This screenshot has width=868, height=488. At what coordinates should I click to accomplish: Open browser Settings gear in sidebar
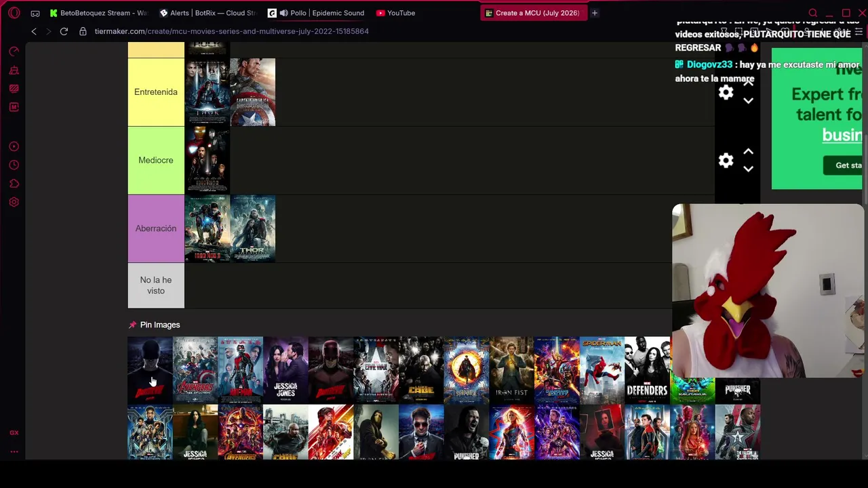[x=14, y=202]
